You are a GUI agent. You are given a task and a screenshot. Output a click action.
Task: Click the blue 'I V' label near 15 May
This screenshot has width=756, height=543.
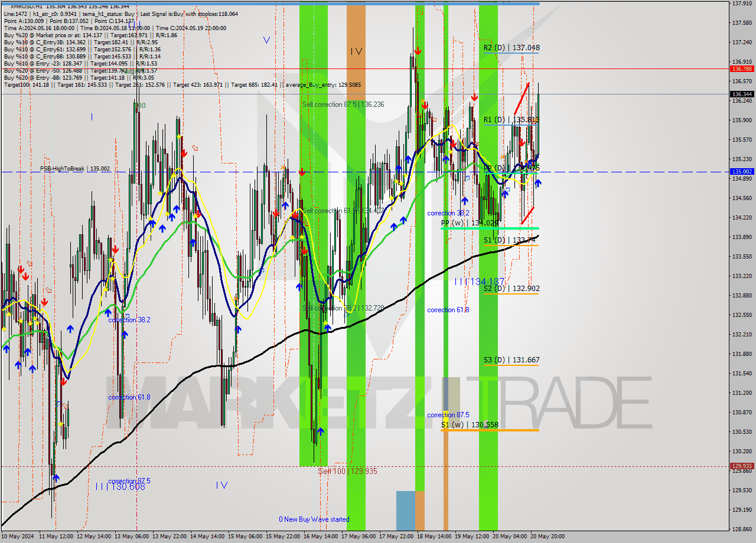tap(221, 485)
